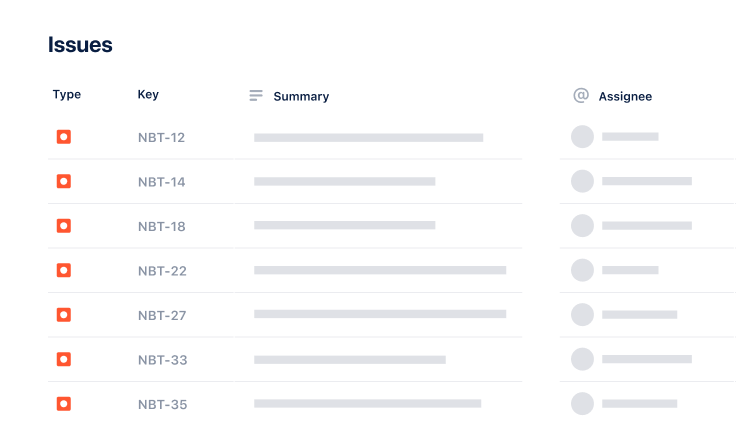736x424 pixels.
Task: Click the bug type icon for NBT-33
Action: (63, 359)
